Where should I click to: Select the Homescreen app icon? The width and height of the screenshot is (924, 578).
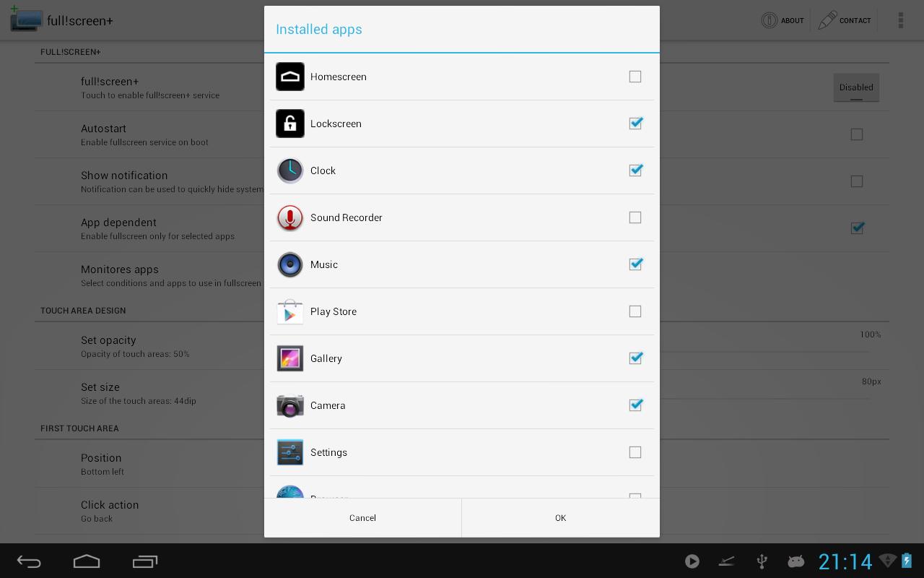[289, 76]
